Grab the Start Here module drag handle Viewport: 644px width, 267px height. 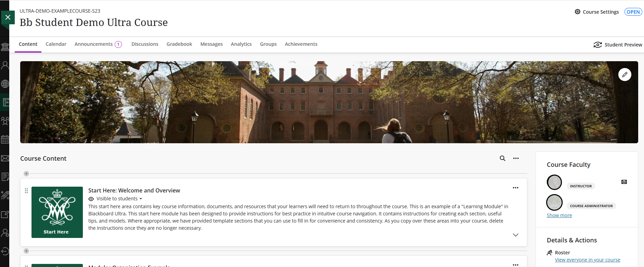click(x=26, y=191)
